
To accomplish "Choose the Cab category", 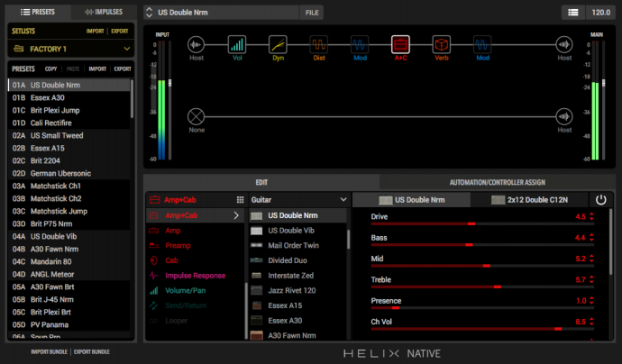I will pos(196,260).
